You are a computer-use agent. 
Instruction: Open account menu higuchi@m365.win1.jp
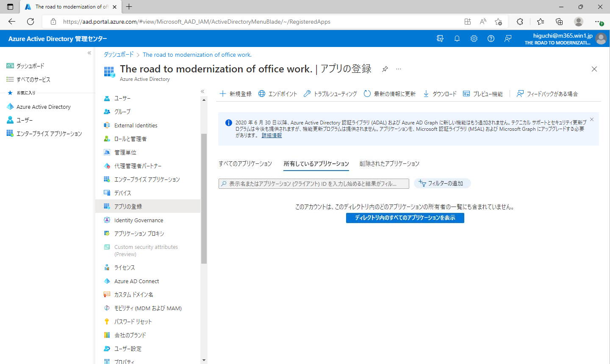coord(565,39)
